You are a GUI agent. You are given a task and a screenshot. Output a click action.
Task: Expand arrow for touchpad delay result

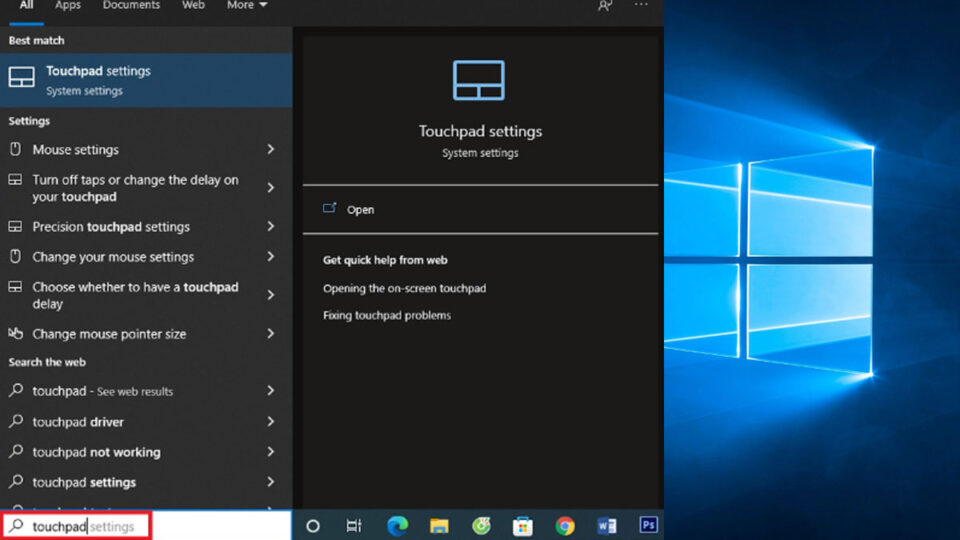pos(271,295)
